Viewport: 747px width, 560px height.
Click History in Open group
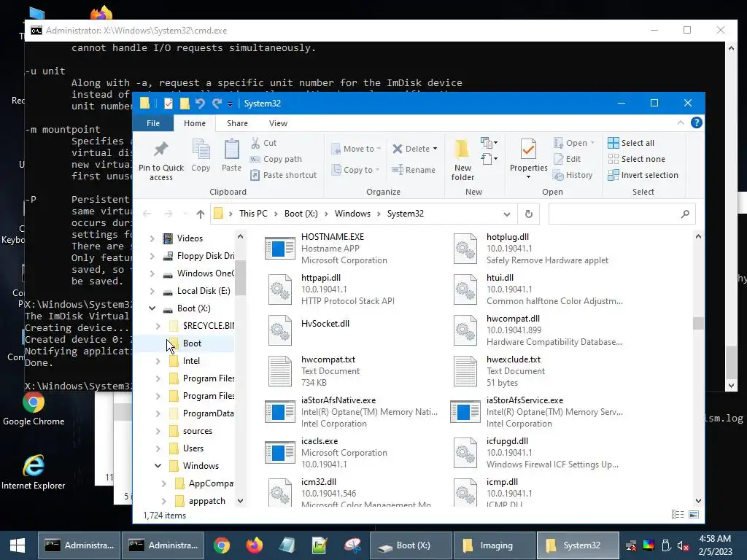[x=573, y=175]
